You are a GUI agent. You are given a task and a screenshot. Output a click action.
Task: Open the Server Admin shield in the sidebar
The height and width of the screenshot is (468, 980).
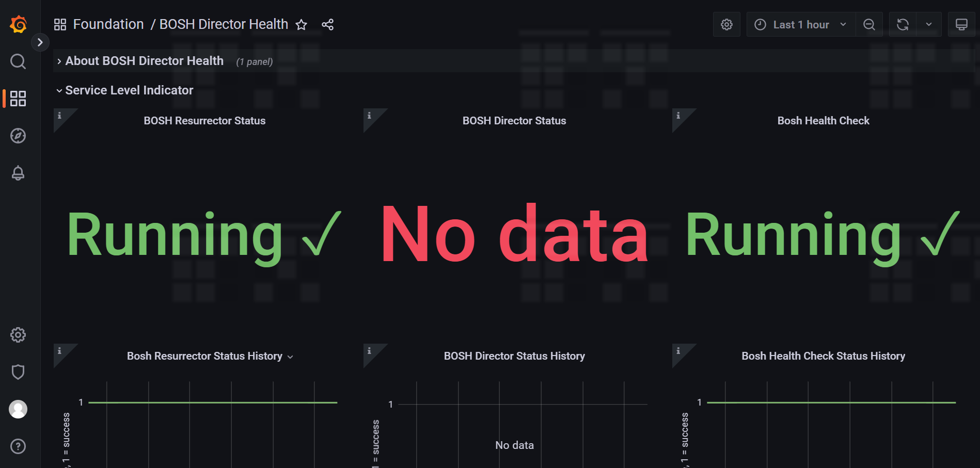coord(18,372)
